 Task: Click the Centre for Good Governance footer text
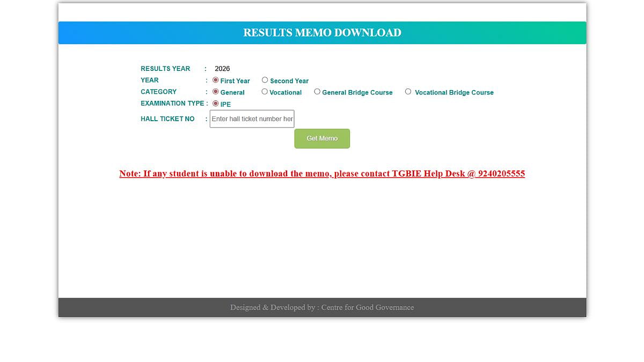point(367,307)
